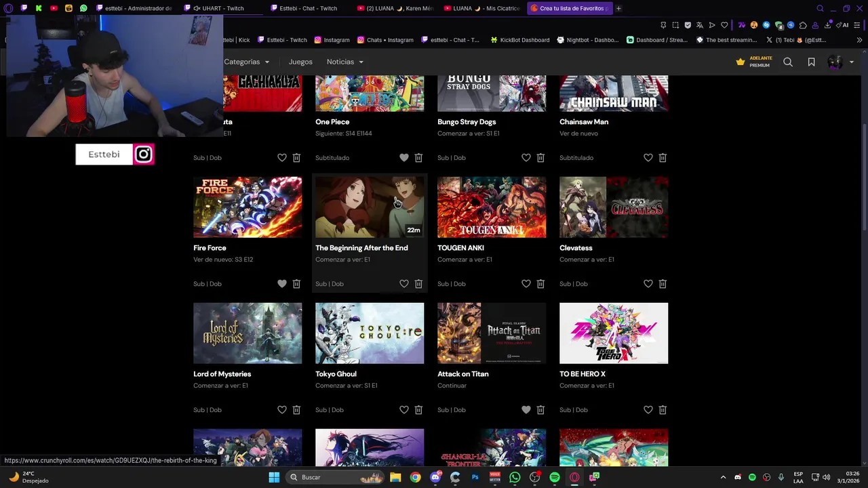Open browser translate page icon
868x488 pixels.
pos(699,25)
